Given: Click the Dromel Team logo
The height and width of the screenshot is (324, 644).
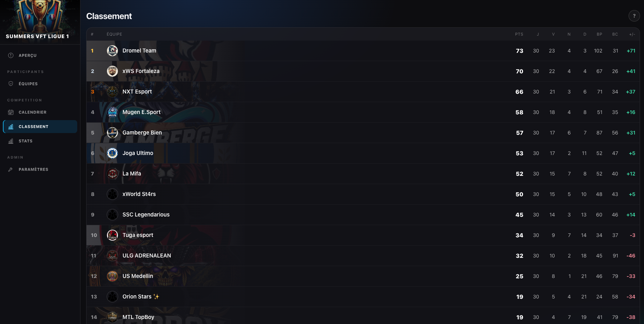Looking at the screenshot, I should (112, 51).
